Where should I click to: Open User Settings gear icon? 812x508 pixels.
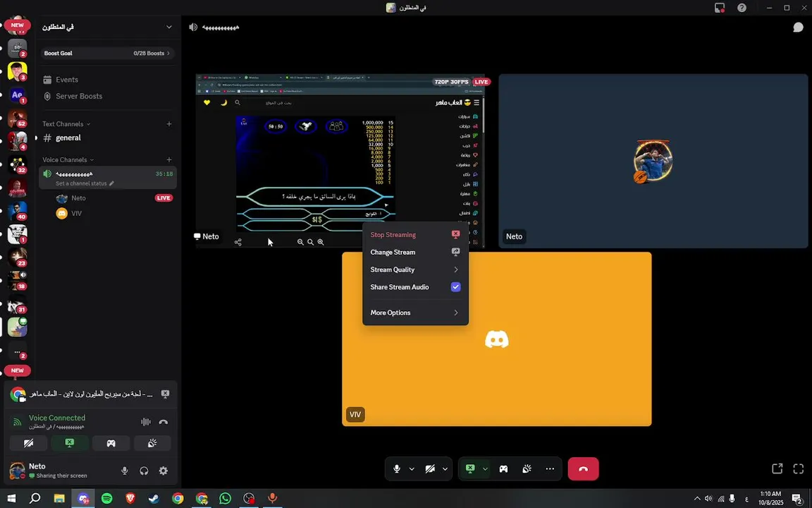click(x=163, y=471)
